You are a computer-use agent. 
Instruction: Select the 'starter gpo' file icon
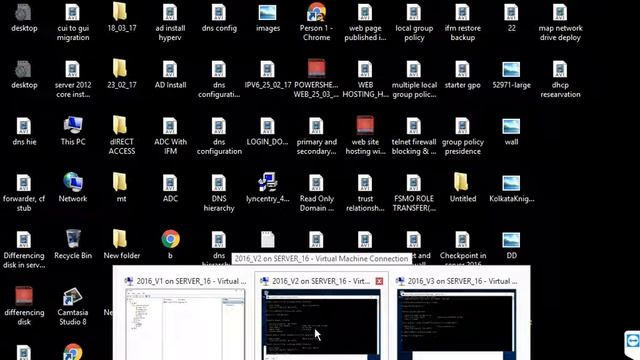[462, 70]
